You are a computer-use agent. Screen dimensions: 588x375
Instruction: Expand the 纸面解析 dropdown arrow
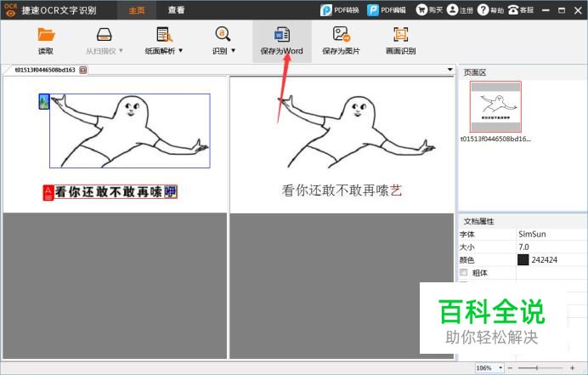[x=181, y=50]
